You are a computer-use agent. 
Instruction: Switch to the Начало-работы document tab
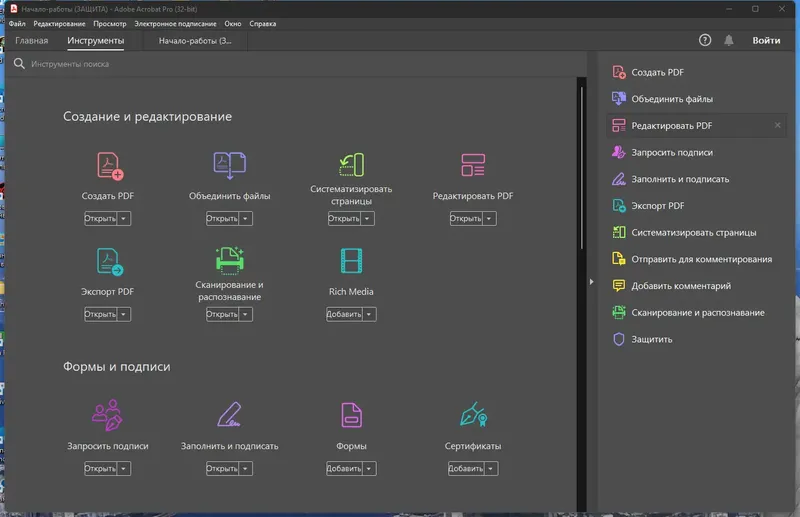pos(195,41)
